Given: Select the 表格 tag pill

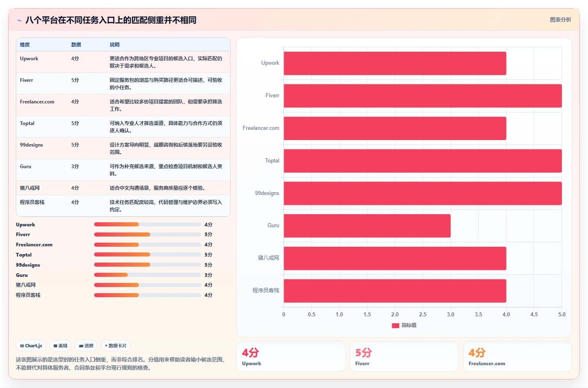Looking at the screenshot, I should (x=60, y=346).
